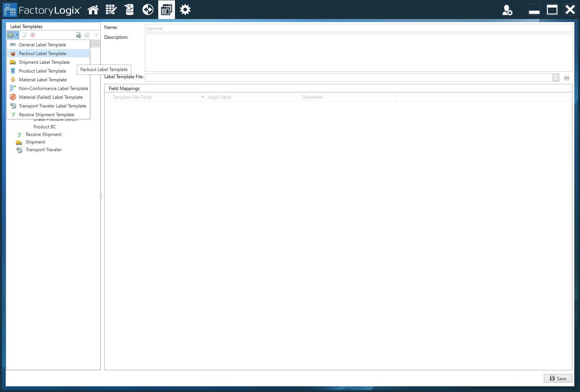The image size is (580, 392).
Task: Open the grid editor module icon
Action: [x=111, y=9]
